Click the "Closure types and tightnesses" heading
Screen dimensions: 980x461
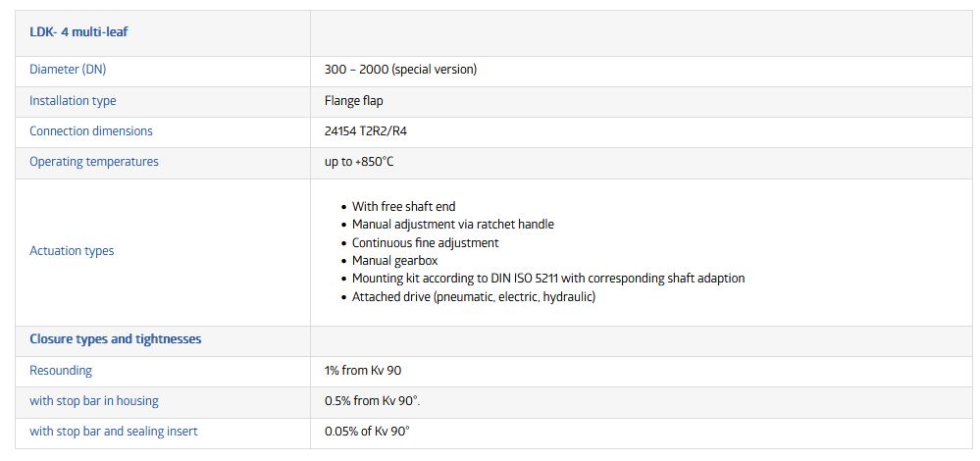pos(116,339)
